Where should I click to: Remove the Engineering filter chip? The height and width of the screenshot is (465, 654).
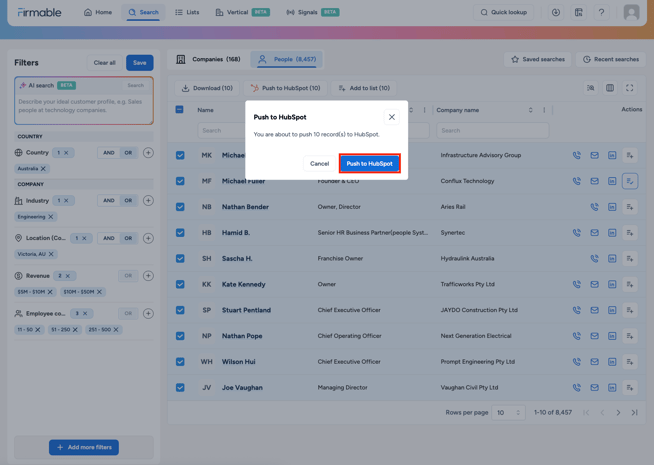point(51,216)
